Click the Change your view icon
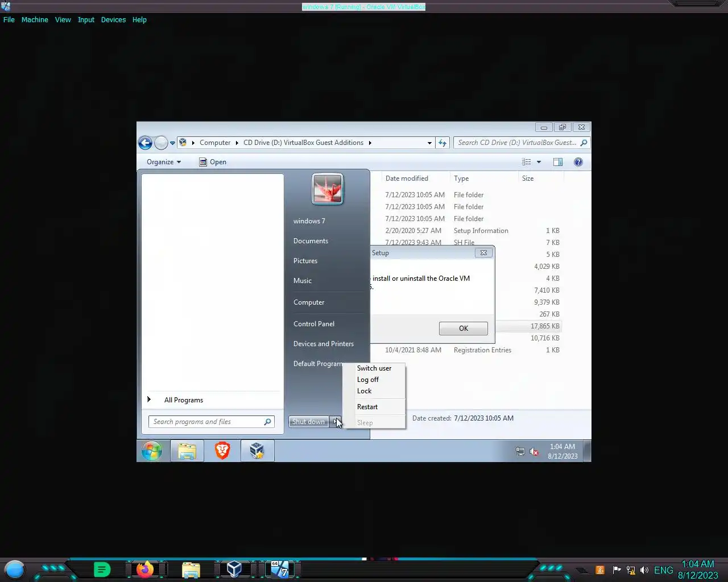This screenshot has height=582, width=728. tap(527, 162)
